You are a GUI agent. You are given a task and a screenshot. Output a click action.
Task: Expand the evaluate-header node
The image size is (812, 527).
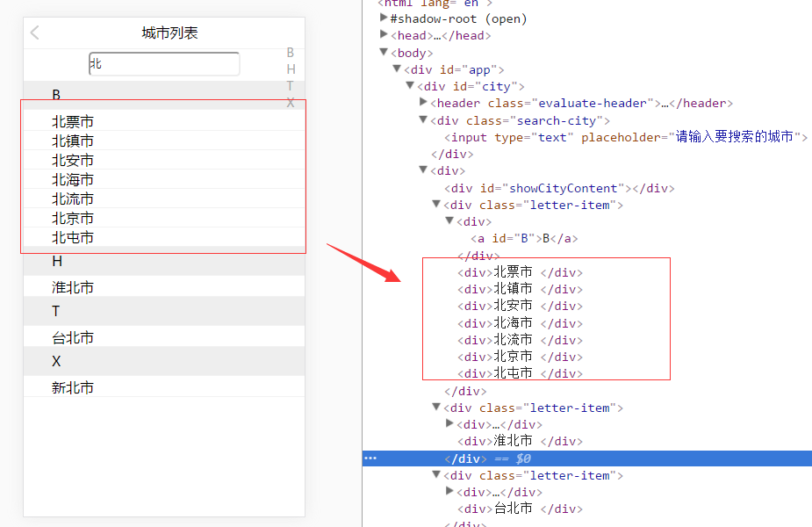(423, 102)
